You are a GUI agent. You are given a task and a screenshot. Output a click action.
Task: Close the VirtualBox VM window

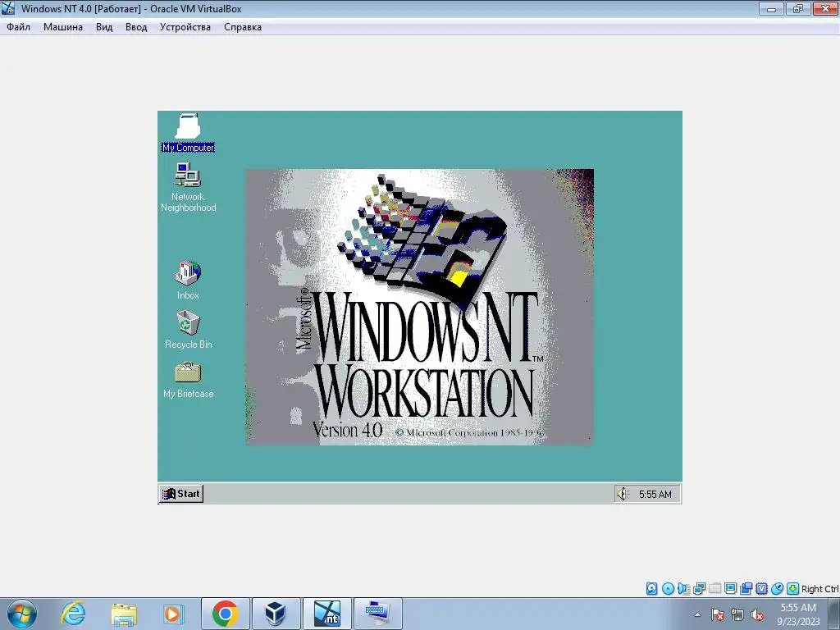click(x=825, y=8)
